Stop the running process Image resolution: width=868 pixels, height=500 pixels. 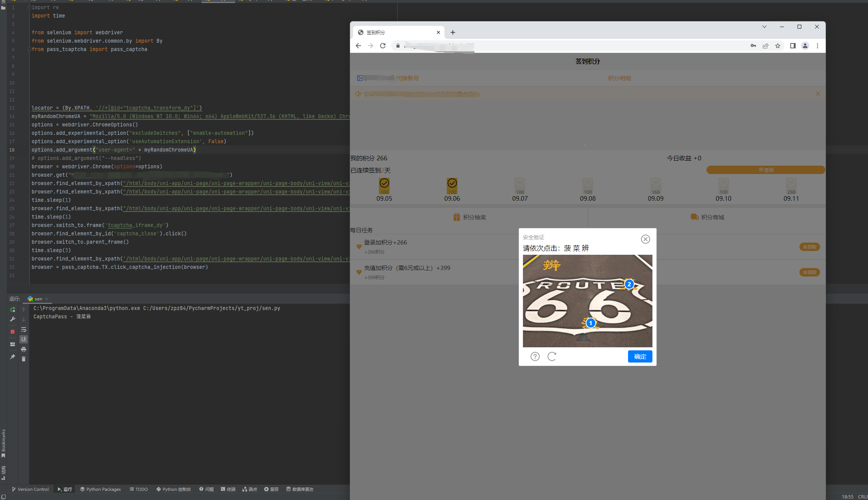tap(13, 332)
